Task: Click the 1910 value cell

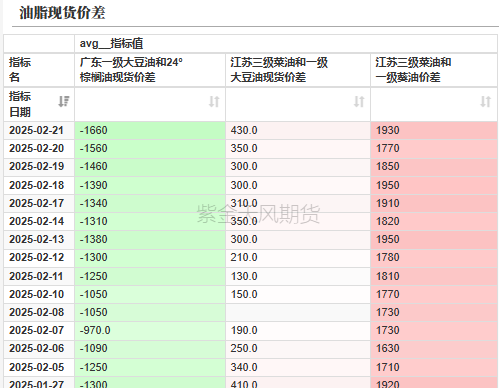Action: click(434, 203)
